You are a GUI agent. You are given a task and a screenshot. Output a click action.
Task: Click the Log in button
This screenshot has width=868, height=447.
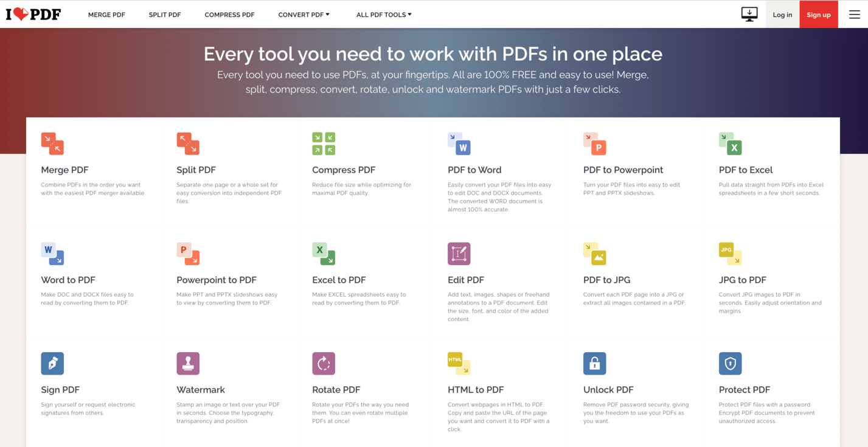[x=782, y=15]
